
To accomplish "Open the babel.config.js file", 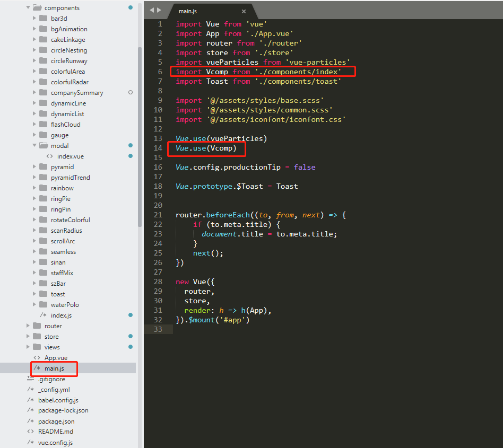I will coord(58,400).
